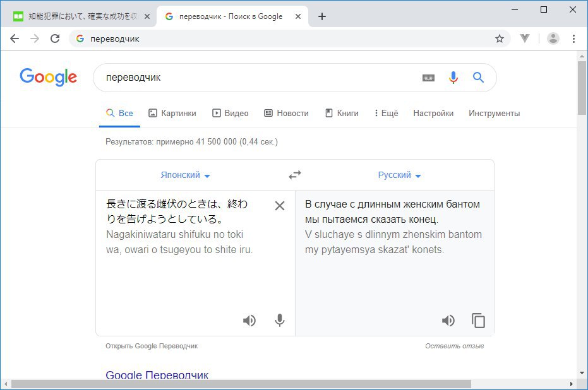
Task: Run search with the magnifier icon
Action: [478, 78]
